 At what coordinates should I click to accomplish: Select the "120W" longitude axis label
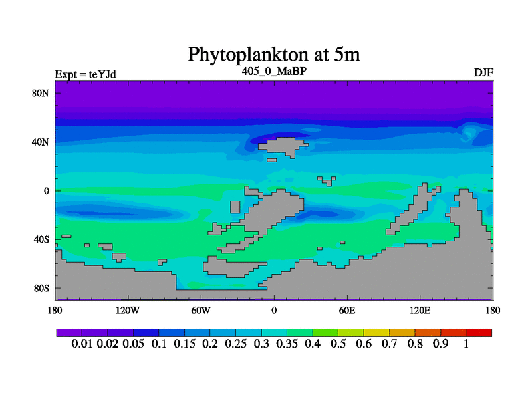click(x=128, y=311)
